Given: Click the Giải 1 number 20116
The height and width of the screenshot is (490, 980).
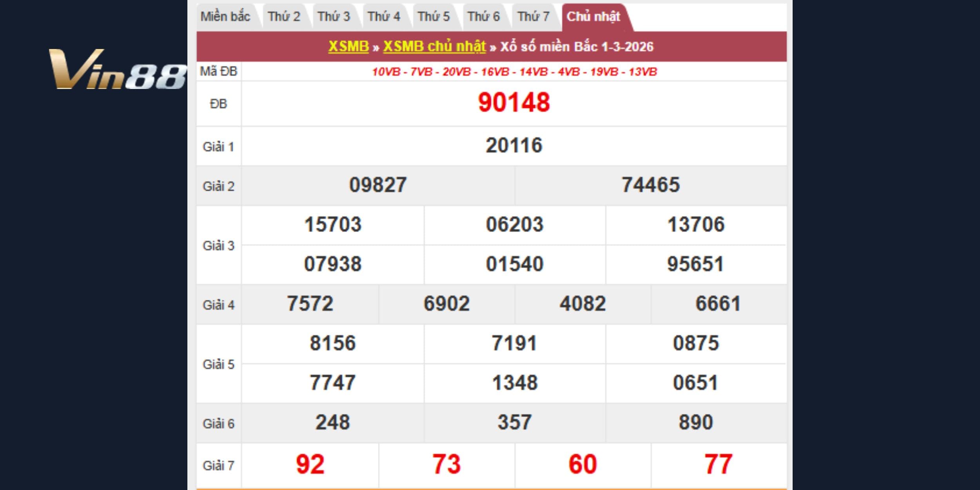Looking at the screenshot, I should [x=514, y=145].
